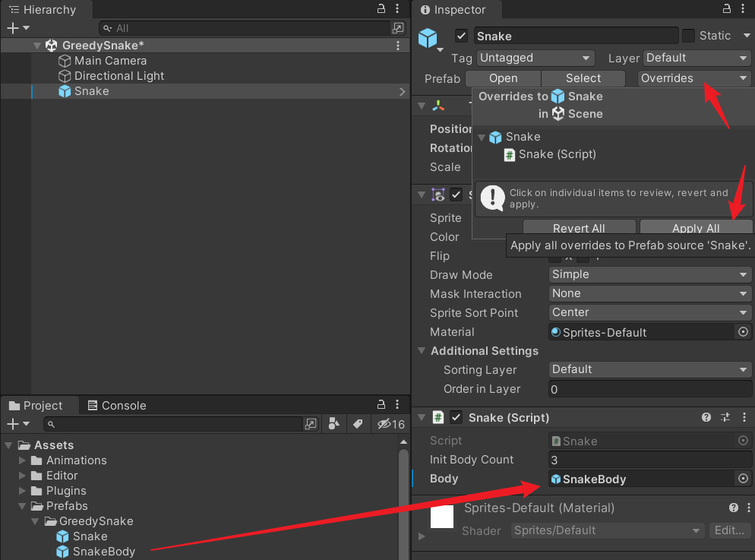The height and width of the screenshot is (560, 755).
Task: Click the Hierarchy search field
Action: (x=245, y=28)
